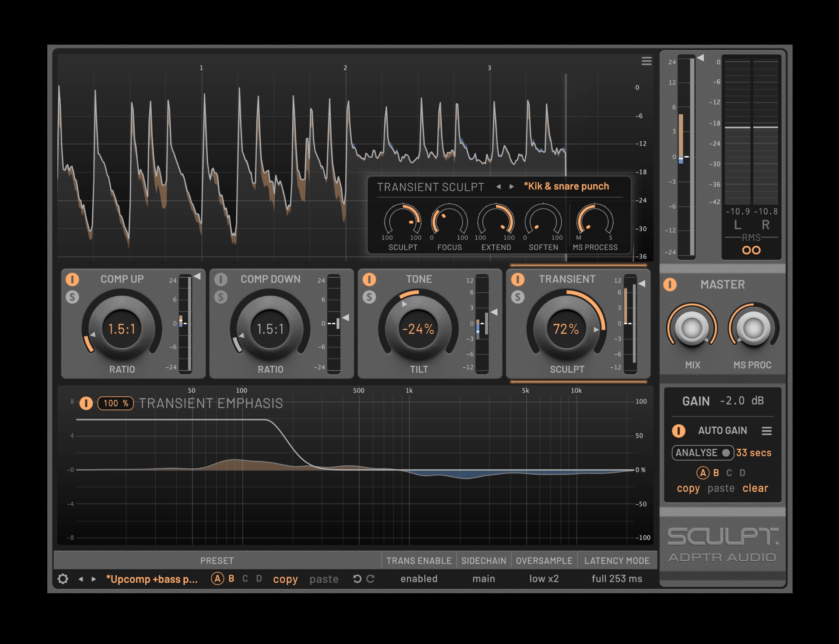Screen dimensions: 839x644
Task: Click the Comp Down ratio knob
Action: [270, 329]
